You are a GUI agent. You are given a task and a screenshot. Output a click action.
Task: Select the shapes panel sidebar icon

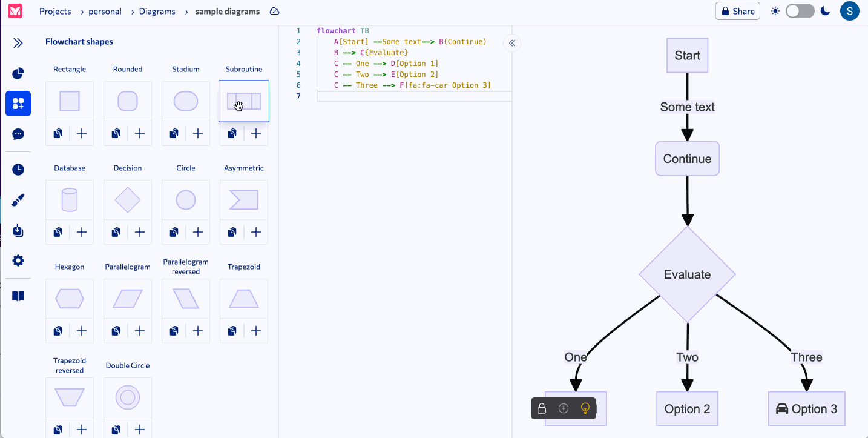tap(18, 104)
